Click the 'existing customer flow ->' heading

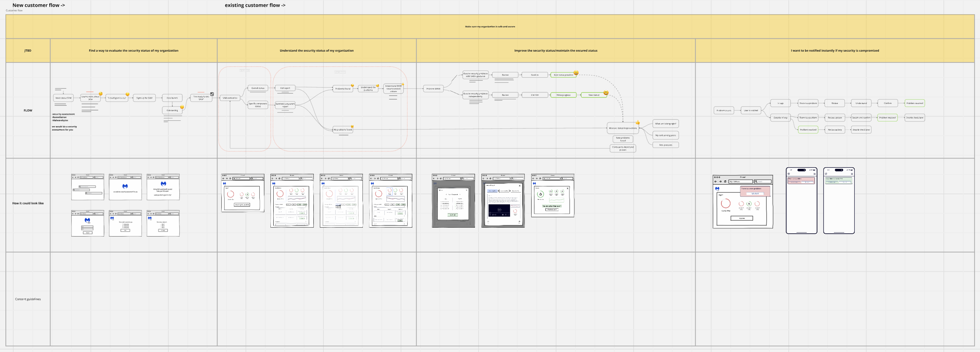click(x=255, y=5)
